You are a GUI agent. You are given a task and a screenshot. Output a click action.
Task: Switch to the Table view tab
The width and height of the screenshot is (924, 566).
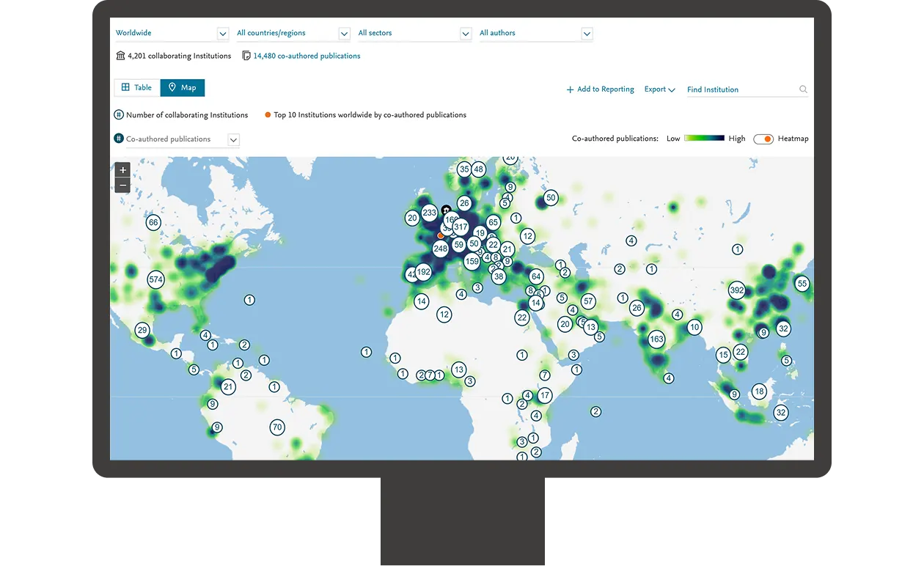point(137,87)
